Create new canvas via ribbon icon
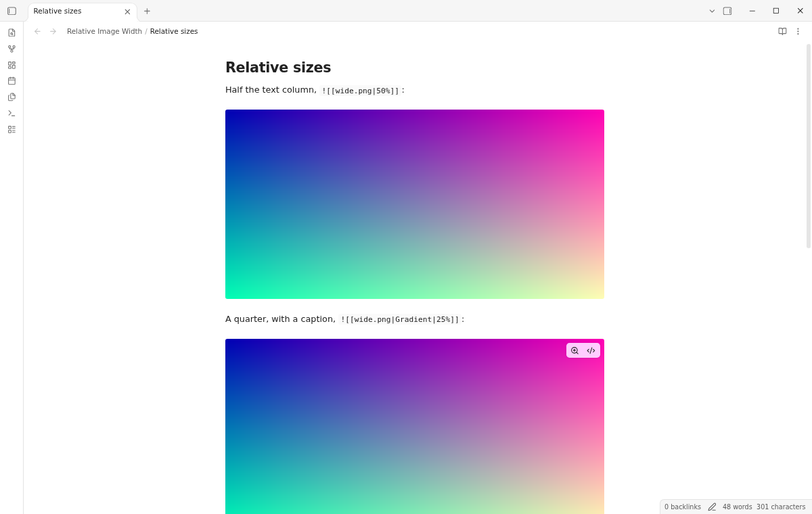Screen dimensions: 812x514 pyautogui.click(x=12, y=65)
